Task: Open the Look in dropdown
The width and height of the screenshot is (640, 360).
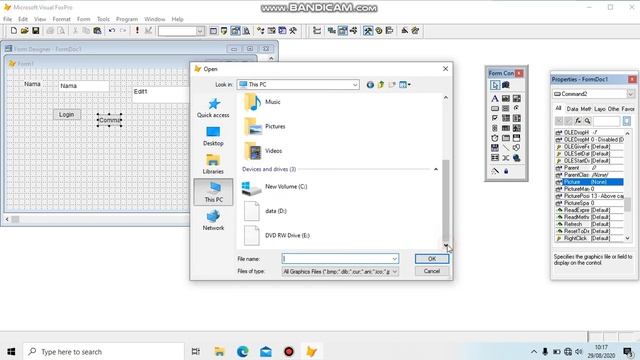Action: 355,84
